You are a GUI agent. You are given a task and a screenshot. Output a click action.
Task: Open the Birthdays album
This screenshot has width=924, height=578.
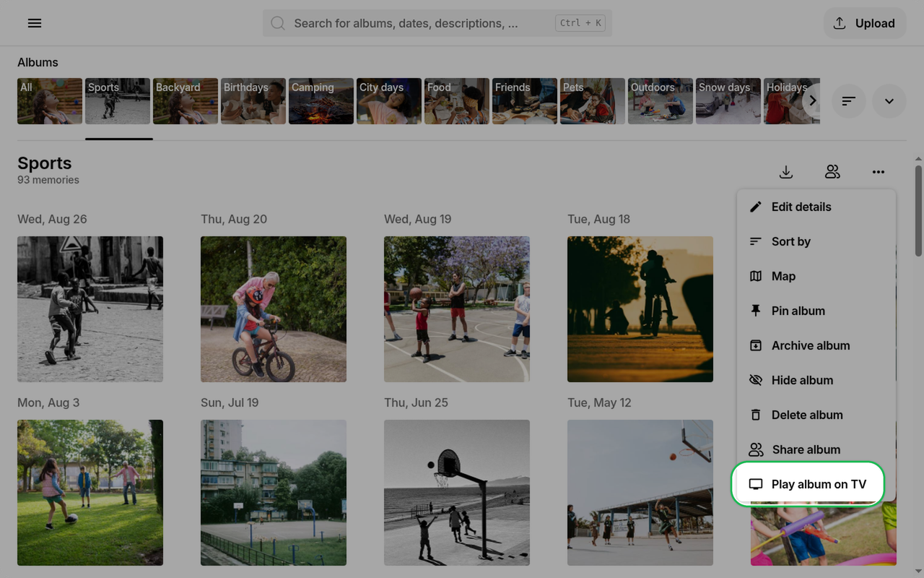pyautogui.click(x=253, y=101)
